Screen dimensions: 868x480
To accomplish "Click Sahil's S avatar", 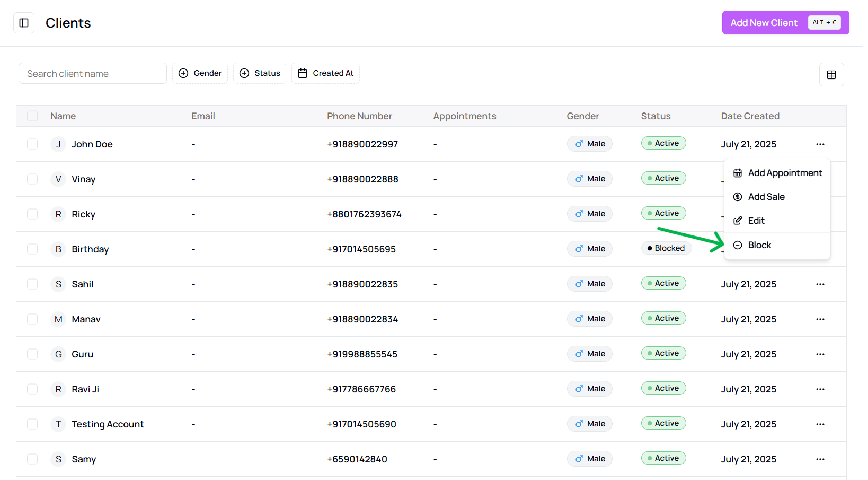I will click(58, 284).
